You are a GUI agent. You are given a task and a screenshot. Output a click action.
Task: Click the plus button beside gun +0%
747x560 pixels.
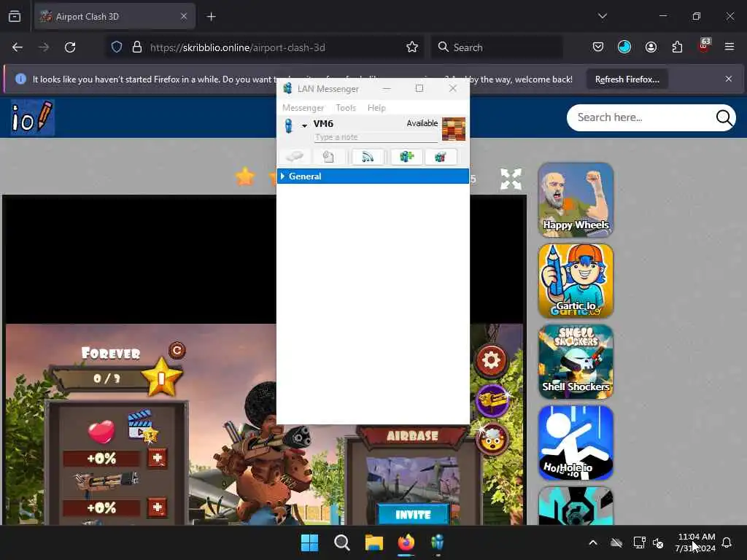(158, 507)
